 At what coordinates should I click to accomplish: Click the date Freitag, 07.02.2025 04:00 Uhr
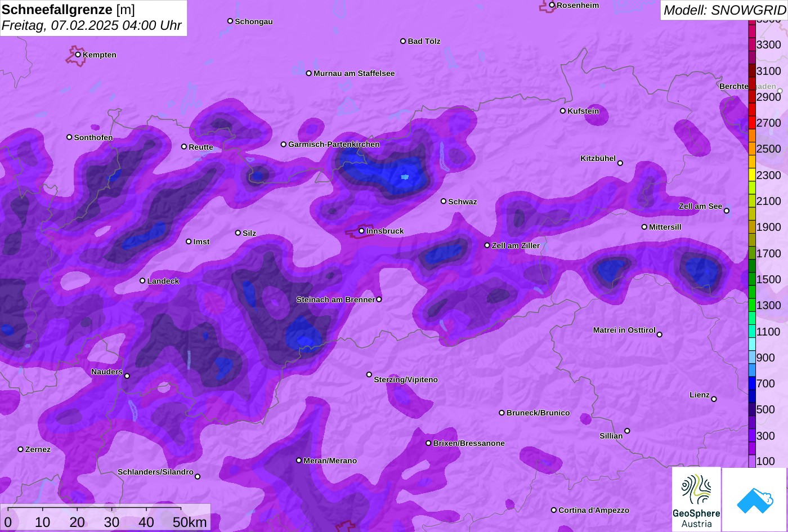(x=92, y=26)
